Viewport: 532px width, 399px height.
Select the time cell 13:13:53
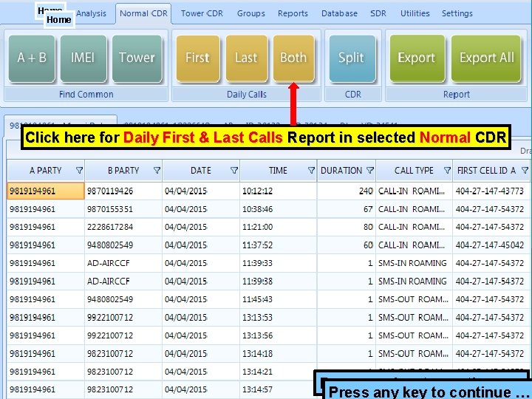pyautogui.click(x=279, y=317)
